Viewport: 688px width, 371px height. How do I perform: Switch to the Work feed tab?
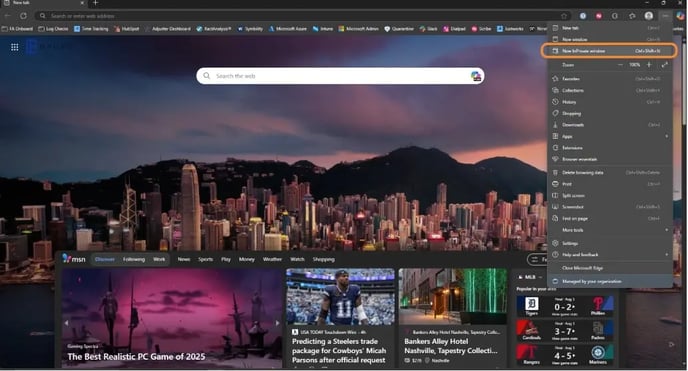[159, 259]
